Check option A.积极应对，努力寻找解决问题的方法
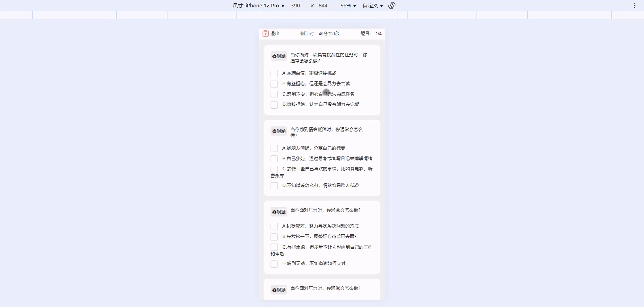 pos(274,226)
